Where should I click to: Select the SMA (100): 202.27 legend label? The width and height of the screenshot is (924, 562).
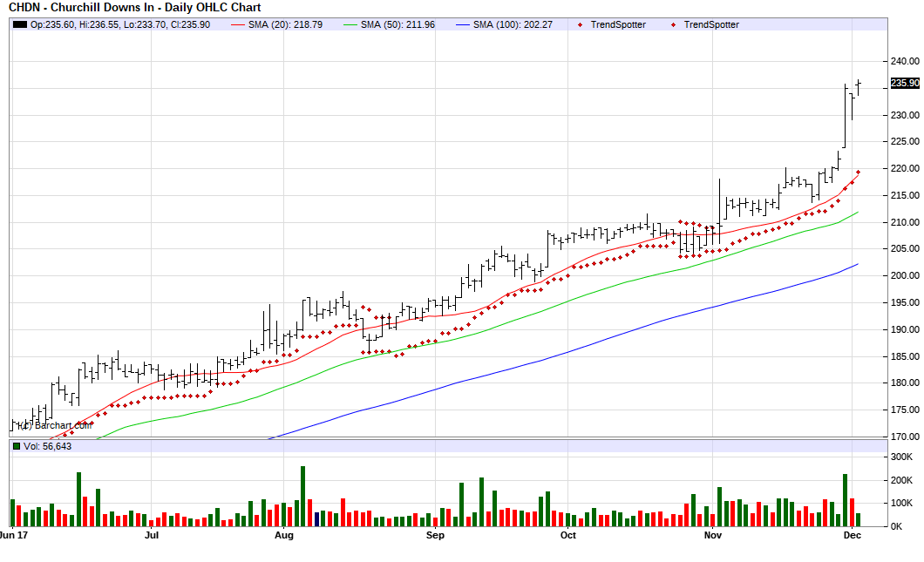click(x=513, y=24)
